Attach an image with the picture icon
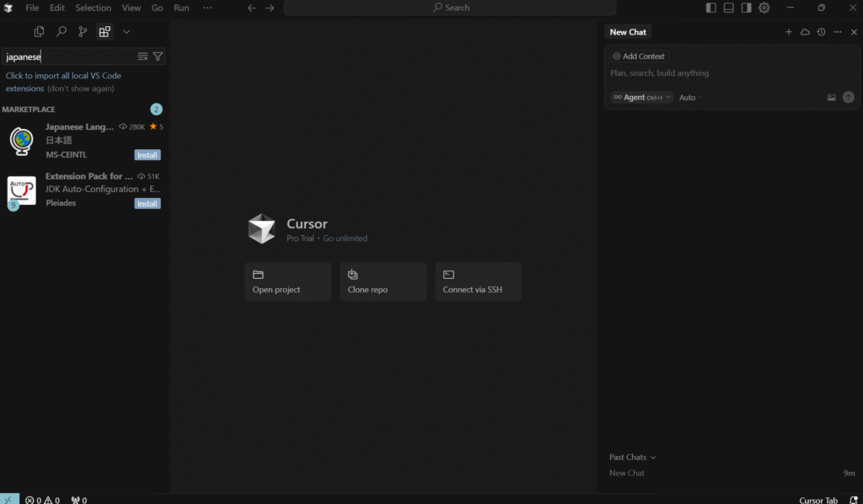 [832, 98]
